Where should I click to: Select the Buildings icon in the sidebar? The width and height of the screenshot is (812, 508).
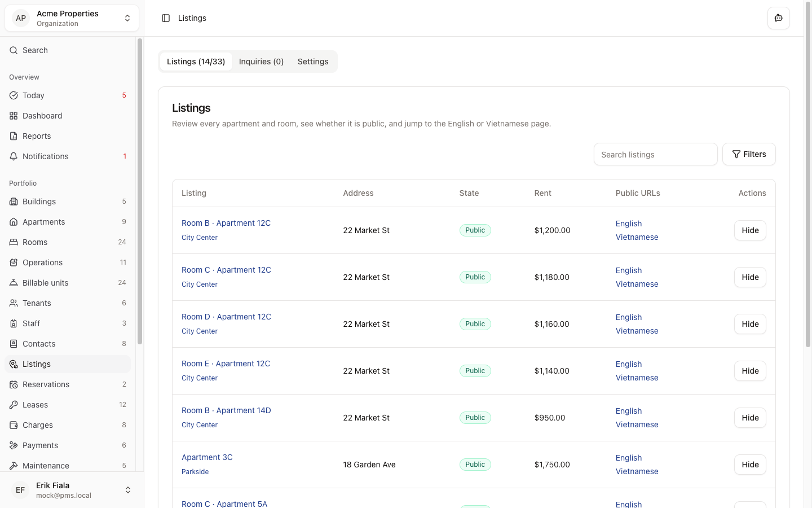13,202
